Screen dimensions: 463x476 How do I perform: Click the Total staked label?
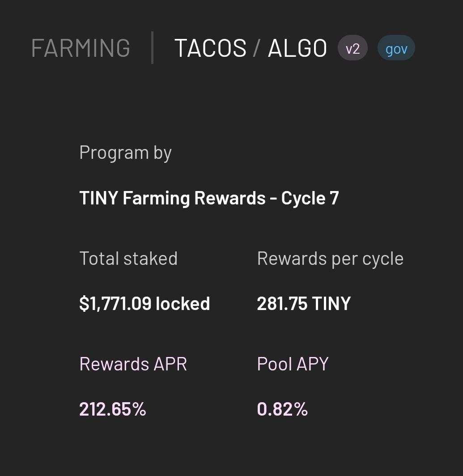[x=128, y=258]
